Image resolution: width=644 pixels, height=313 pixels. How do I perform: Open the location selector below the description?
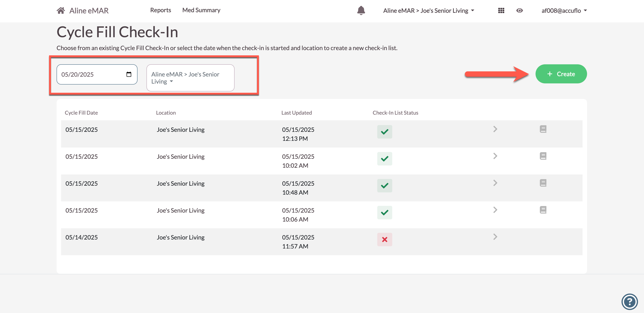point(190,78)
